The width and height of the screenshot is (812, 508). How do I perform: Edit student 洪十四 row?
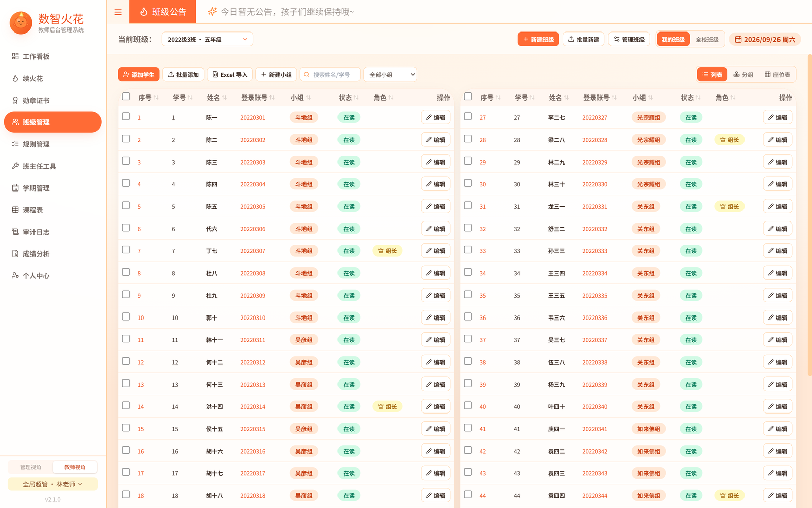tap(435, 406)
